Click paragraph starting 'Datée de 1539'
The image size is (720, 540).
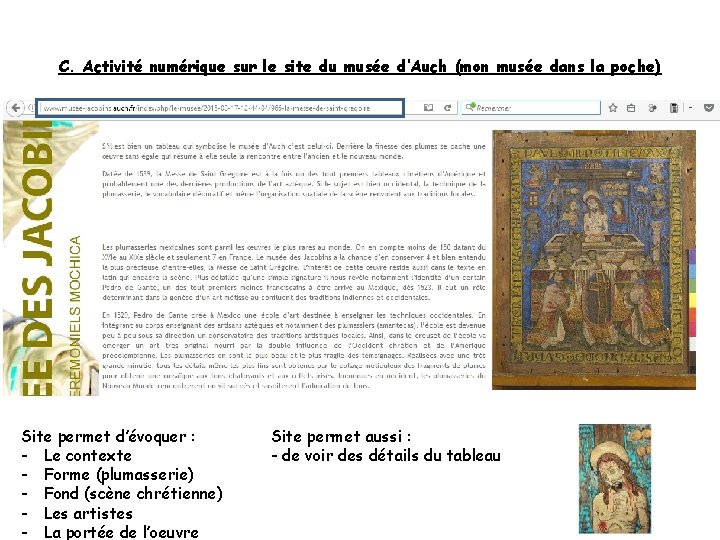click(x=294, y=184)
